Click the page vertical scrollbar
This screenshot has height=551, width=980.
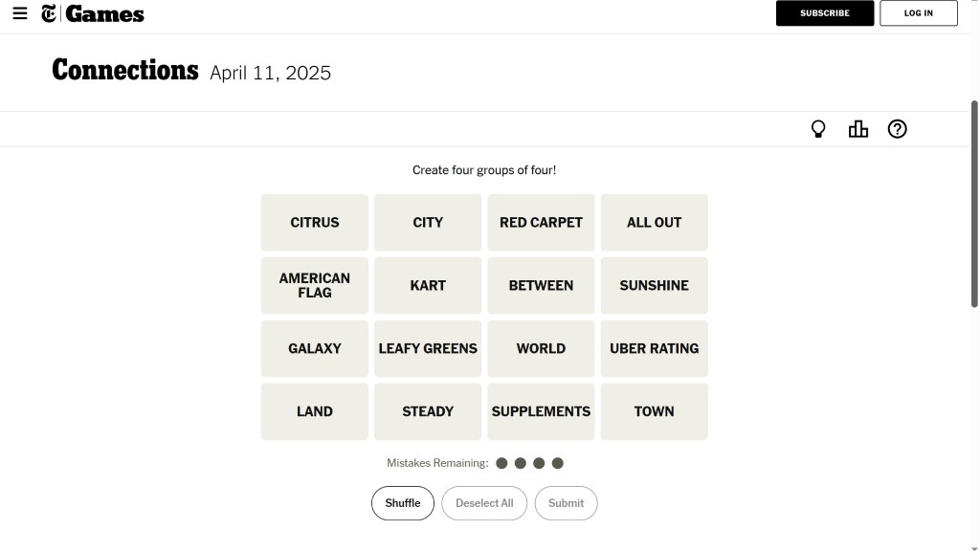[973, 204]
